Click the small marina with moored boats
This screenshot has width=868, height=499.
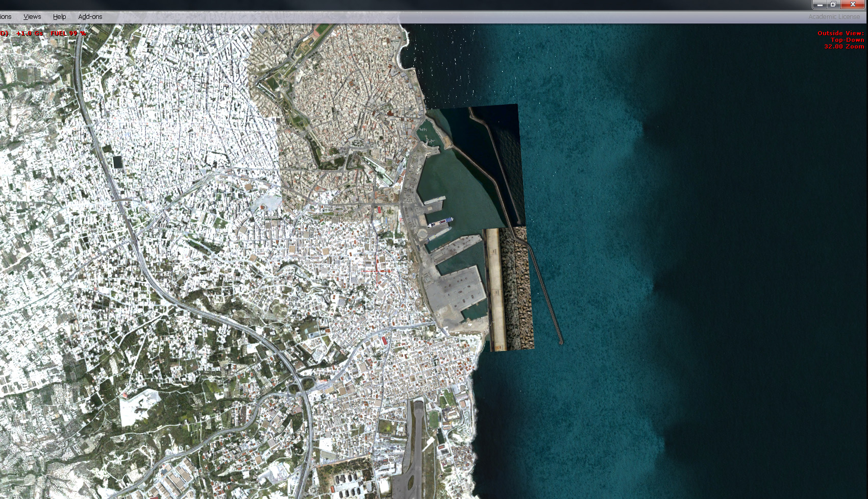[426, 131]
